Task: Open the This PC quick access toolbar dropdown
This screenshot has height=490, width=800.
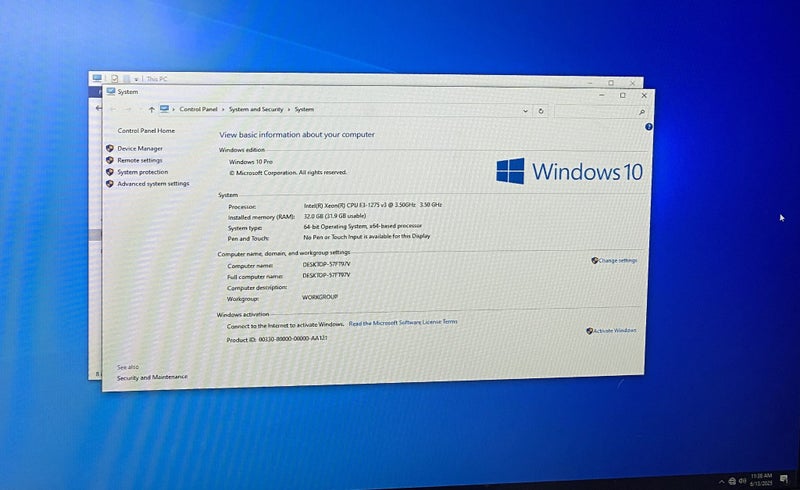Action: click(136, 79)
